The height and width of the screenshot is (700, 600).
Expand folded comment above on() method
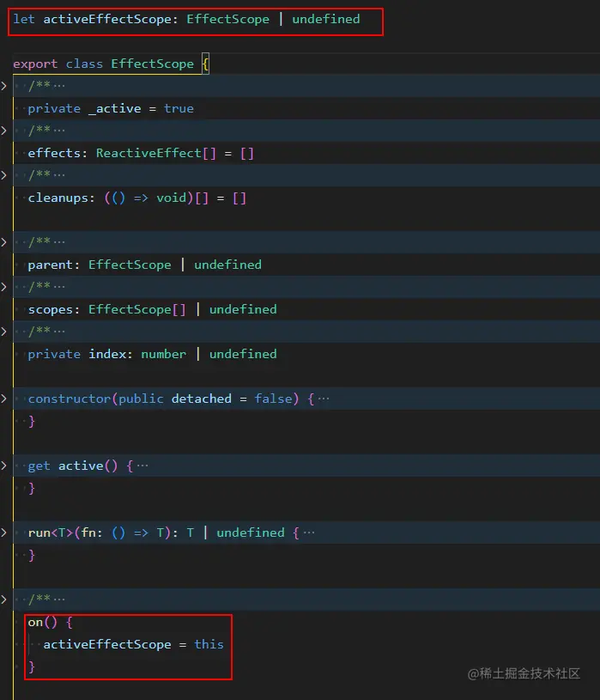pyautogui.click(x=4, y=600)
